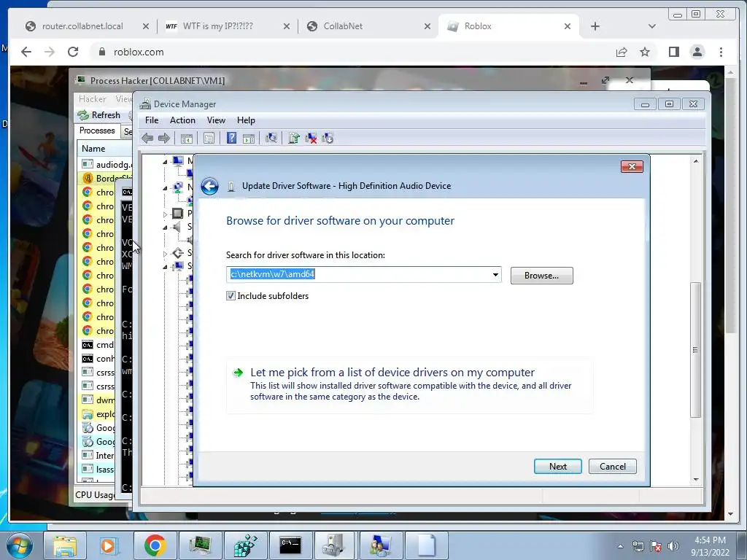
Task: Reload the page in Chrome
Action: pos(73,52)
